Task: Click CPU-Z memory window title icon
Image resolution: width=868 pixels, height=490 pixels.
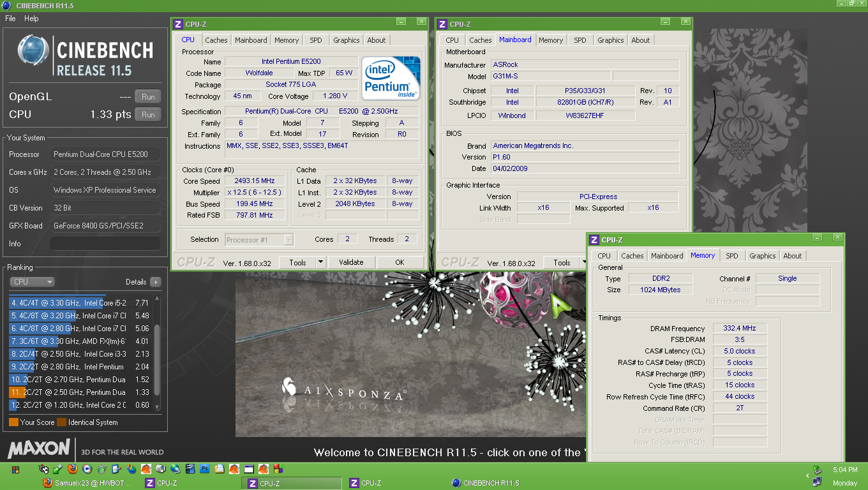Action: (x=594, y=240)
